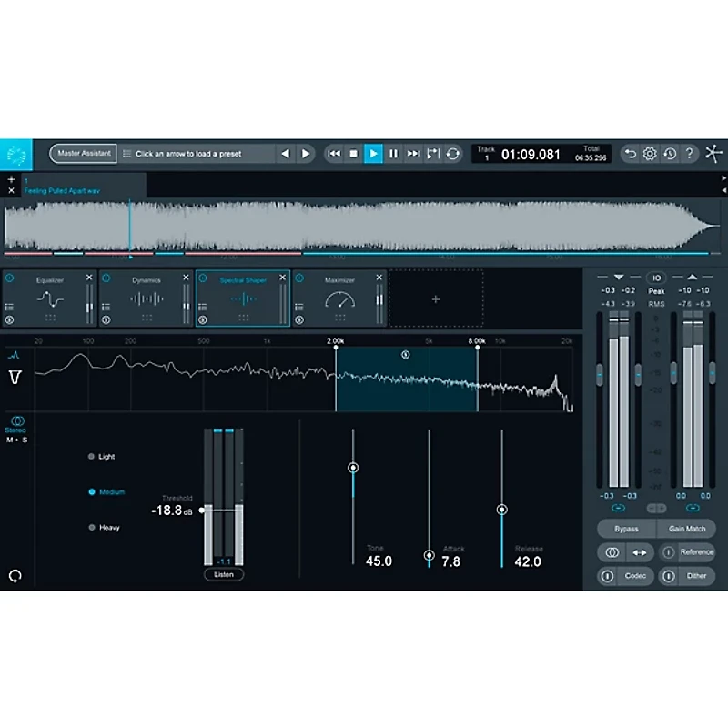Enable Gain Match
Image resolution: width=728 pixels, height=728 pixels.
tap(688, 528)
